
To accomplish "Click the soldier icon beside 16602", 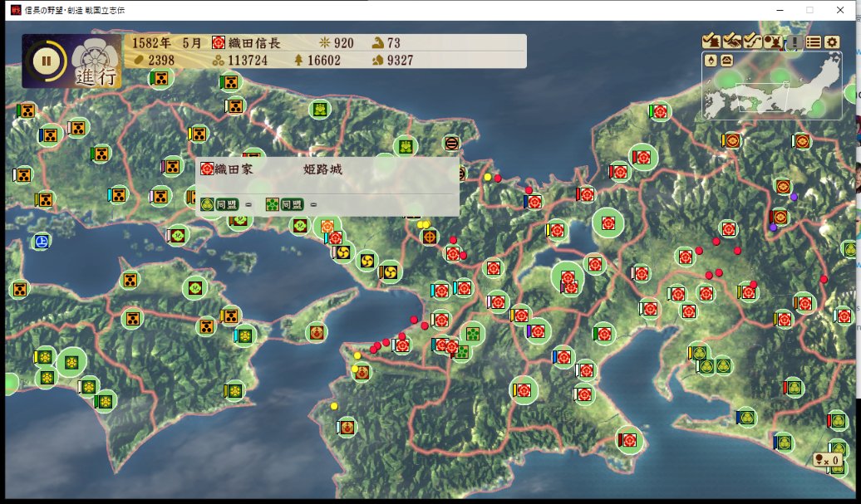I will point(298,60).
